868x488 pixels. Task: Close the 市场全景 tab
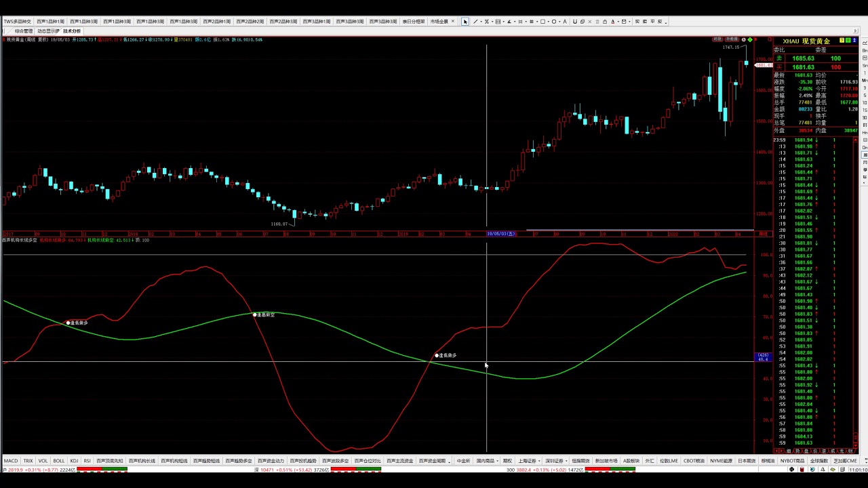click(x=453, y=22)
